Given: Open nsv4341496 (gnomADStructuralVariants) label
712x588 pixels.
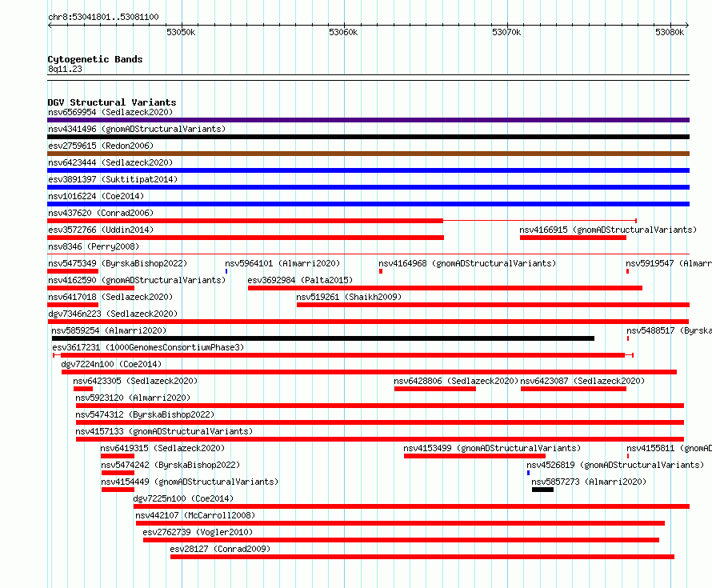Looking at the screenshot, I should click(x=137, y=129).
